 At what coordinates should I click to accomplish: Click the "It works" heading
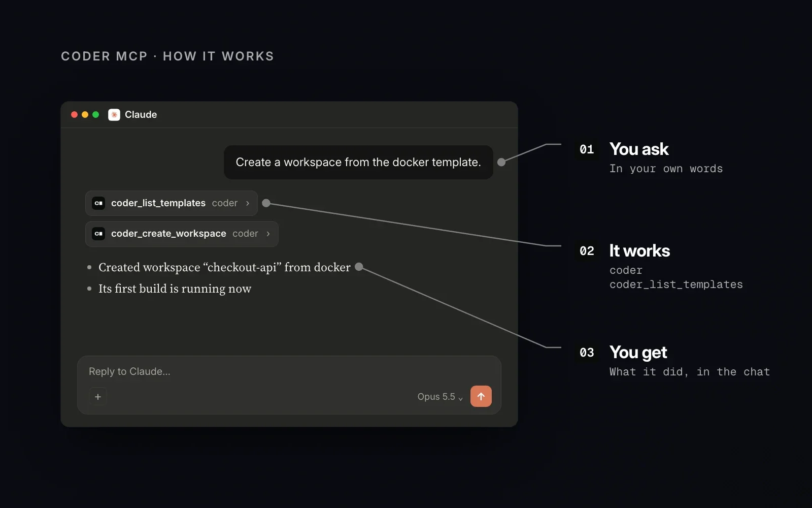click(639, 251)
